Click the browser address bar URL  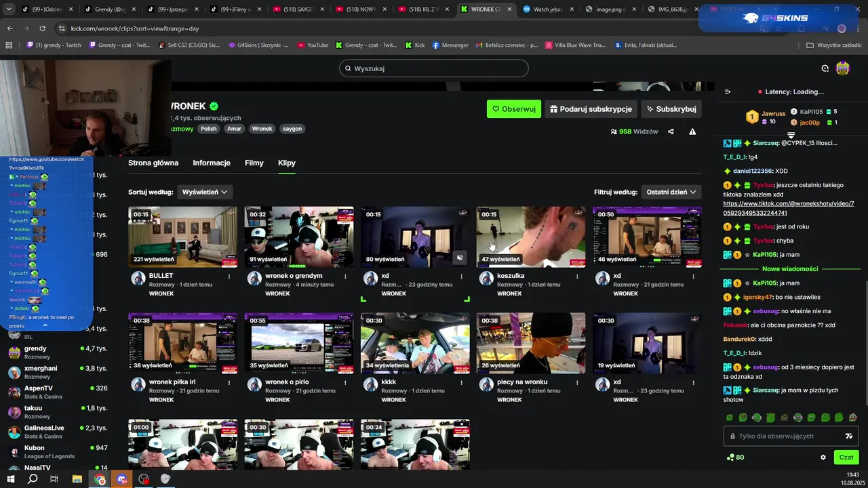tap(135, 28)
